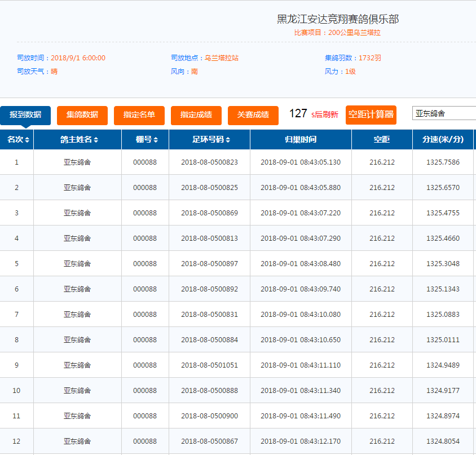Click speed value 1324.8054
This screenshot has width=476, height=455.
[x=443, y=441]
